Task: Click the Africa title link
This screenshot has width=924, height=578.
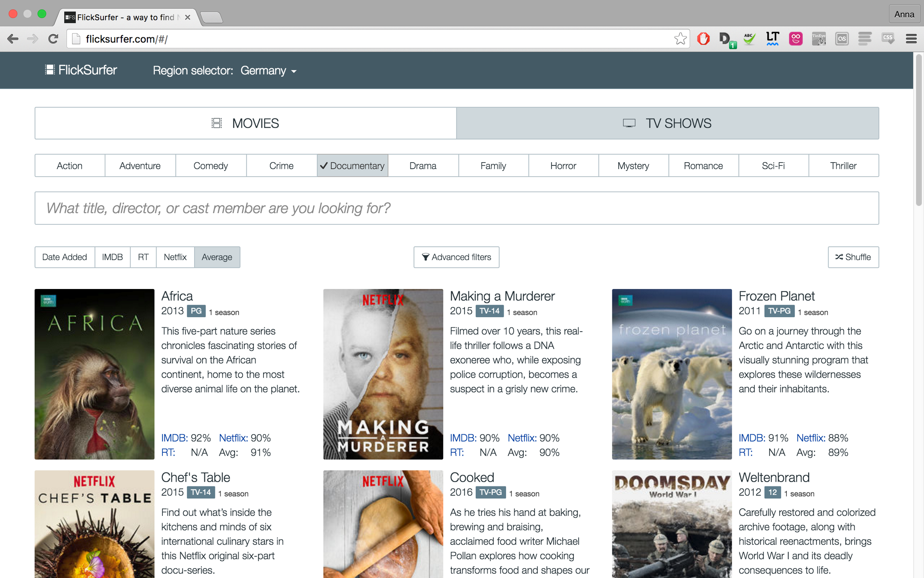Action: coord(177,296)
